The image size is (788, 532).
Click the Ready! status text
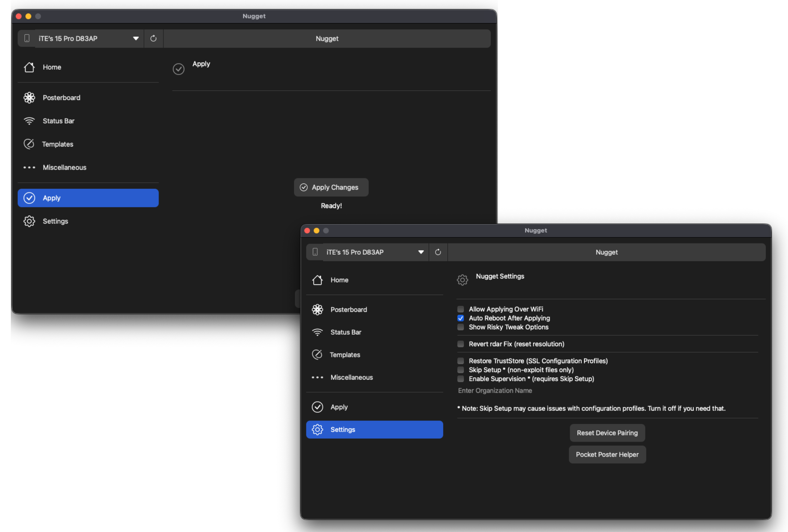[x=331, y=206]
